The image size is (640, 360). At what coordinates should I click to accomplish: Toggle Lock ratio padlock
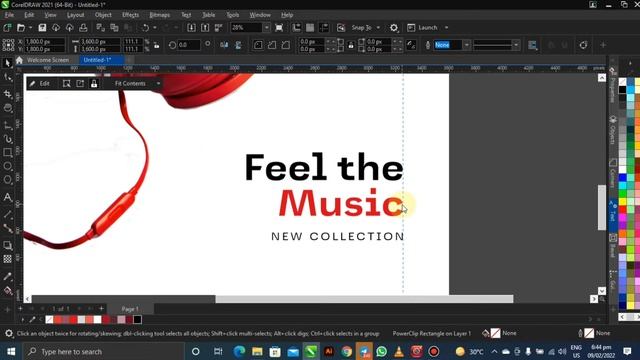tap(156, 45)
